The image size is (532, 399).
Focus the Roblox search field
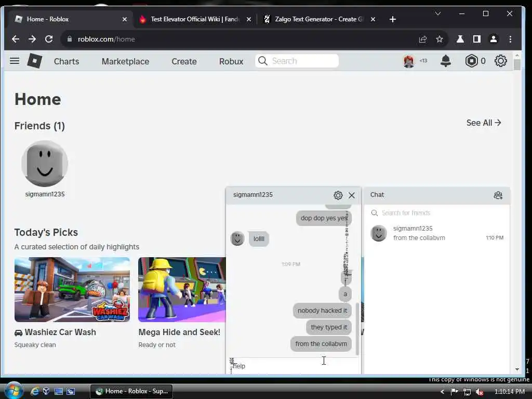point(297,61)
